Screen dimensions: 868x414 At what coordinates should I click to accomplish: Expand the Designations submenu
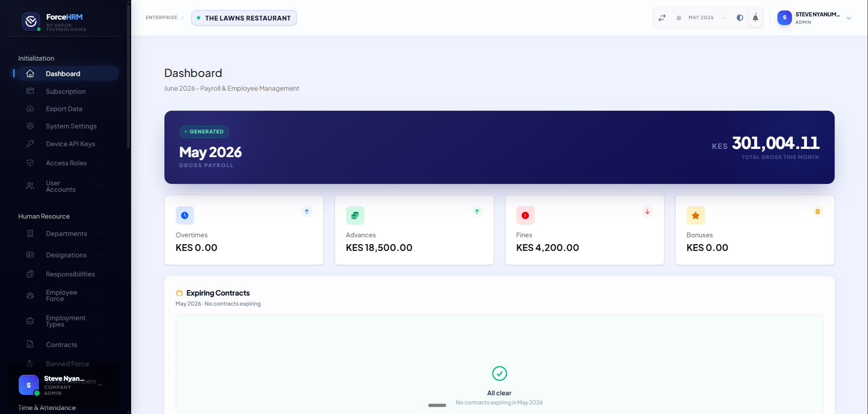[98, 255]
